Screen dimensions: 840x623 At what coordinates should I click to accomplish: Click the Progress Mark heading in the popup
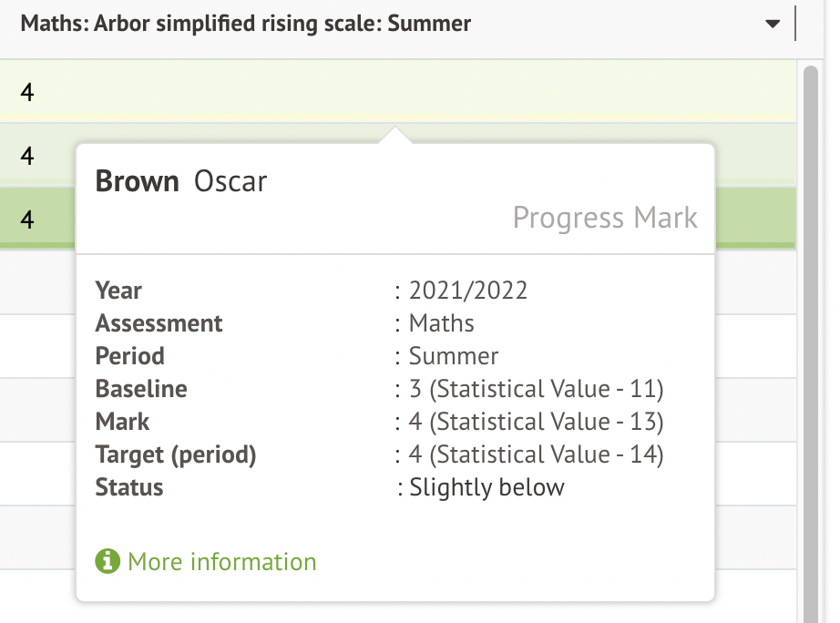point(605,219)
